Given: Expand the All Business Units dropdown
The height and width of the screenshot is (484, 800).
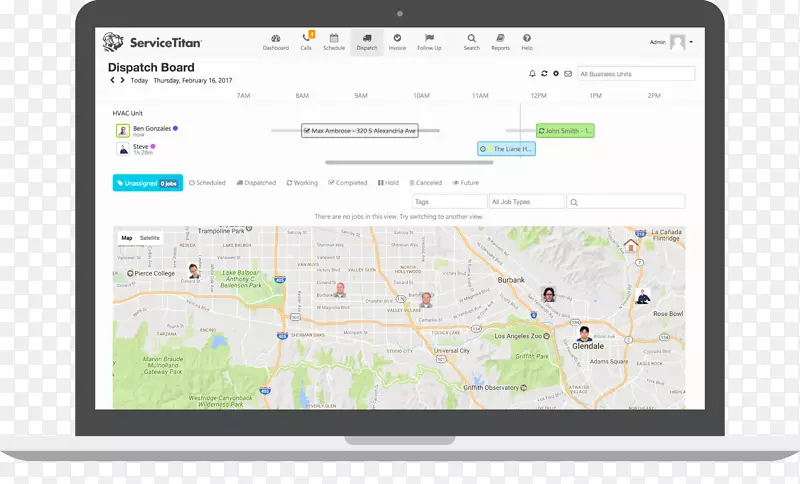Looking at the screenshot, I should [x=635, y=74].
